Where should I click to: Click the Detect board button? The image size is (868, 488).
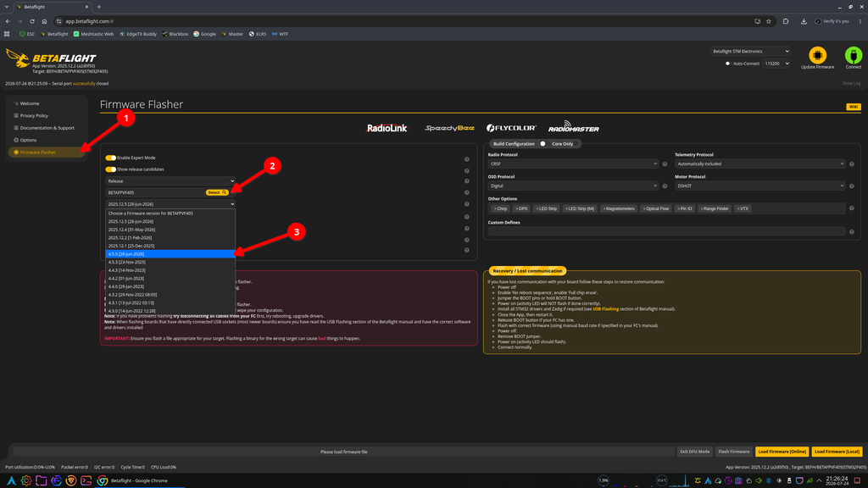coord(216,192)
